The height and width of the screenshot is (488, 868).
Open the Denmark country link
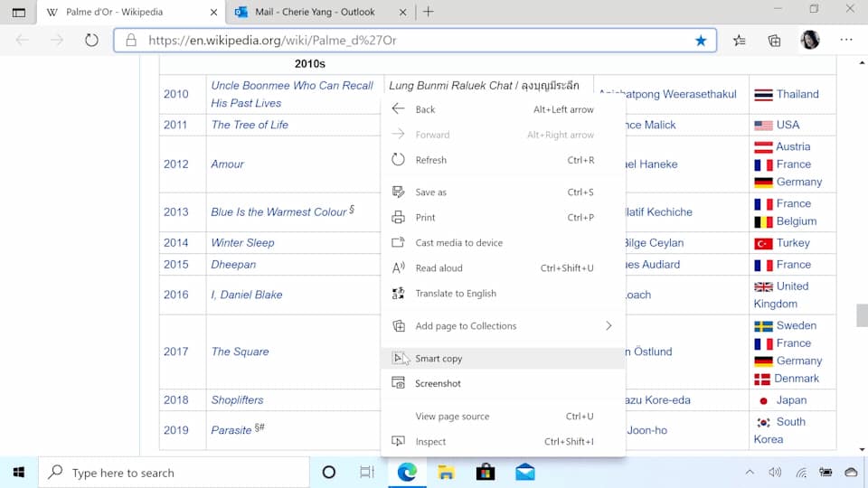point(796,379)
